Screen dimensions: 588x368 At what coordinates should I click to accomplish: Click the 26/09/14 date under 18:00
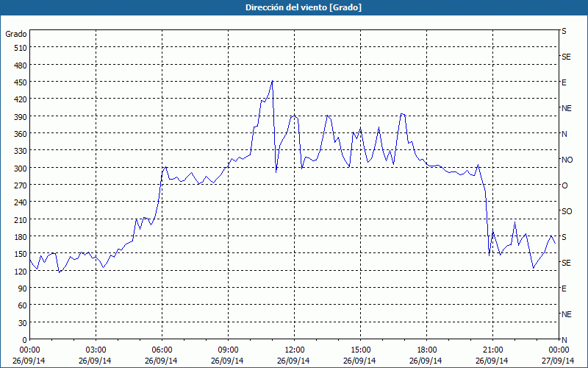[x=426, y=361]
